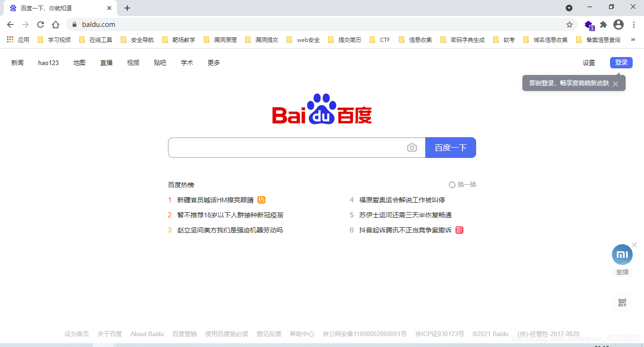Click the camera icon for image search
The height and width of the screenshot is (347, 644).
coord(412,147)
